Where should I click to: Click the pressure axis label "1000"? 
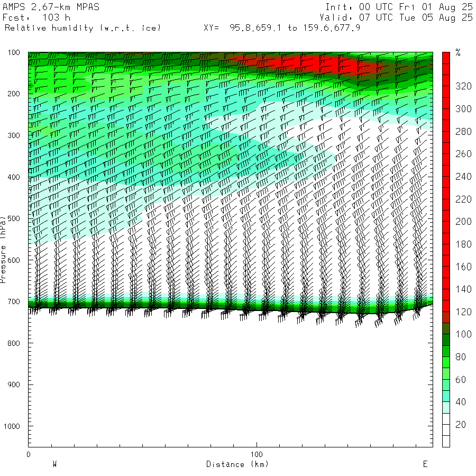pyautogui.click(x=12, y=426)
